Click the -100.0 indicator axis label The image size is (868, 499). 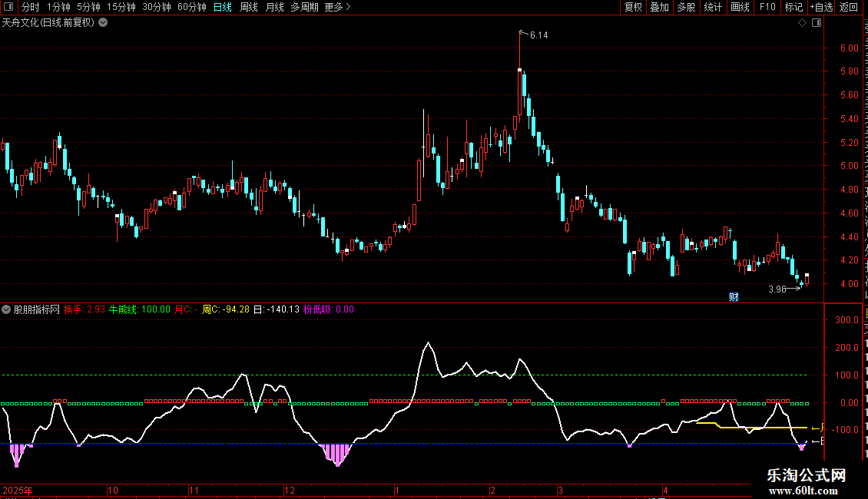coord(846,430)
